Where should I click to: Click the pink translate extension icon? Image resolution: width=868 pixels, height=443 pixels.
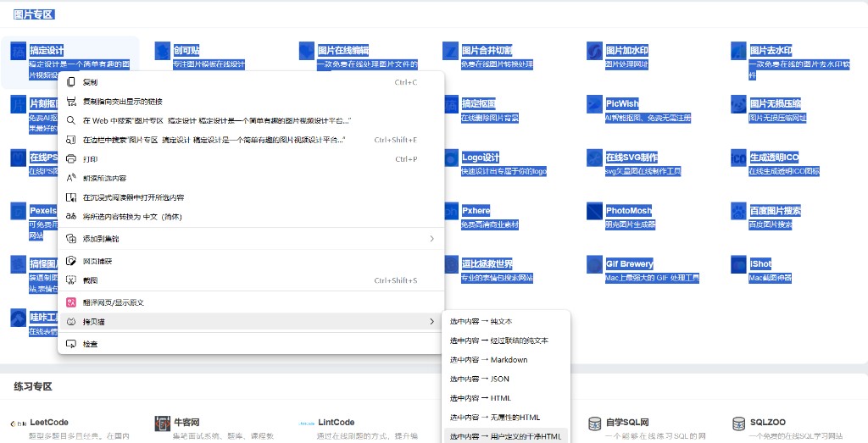pos(71,302)
